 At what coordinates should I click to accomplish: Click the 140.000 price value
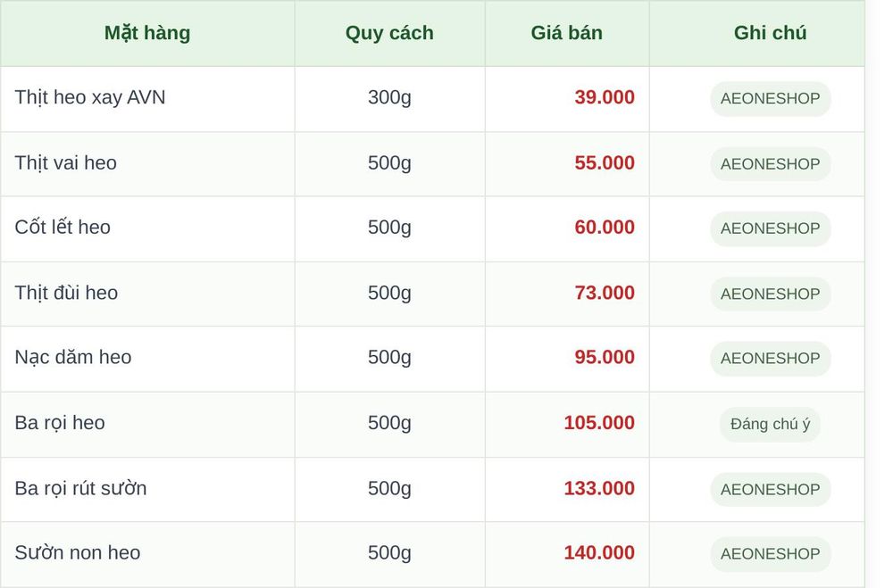[x=599, y=552]
